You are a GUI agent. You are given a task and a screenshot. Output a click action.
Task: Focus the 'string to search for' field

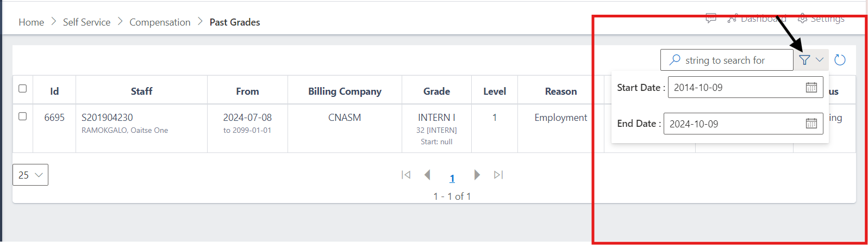pyautogui.click(x=727, y=60)
